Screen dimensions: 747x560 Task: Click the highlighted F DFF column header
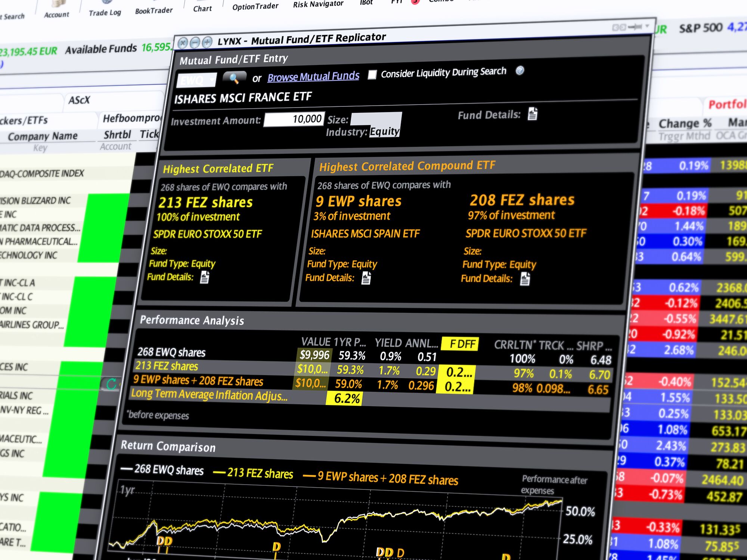point(460,344)
